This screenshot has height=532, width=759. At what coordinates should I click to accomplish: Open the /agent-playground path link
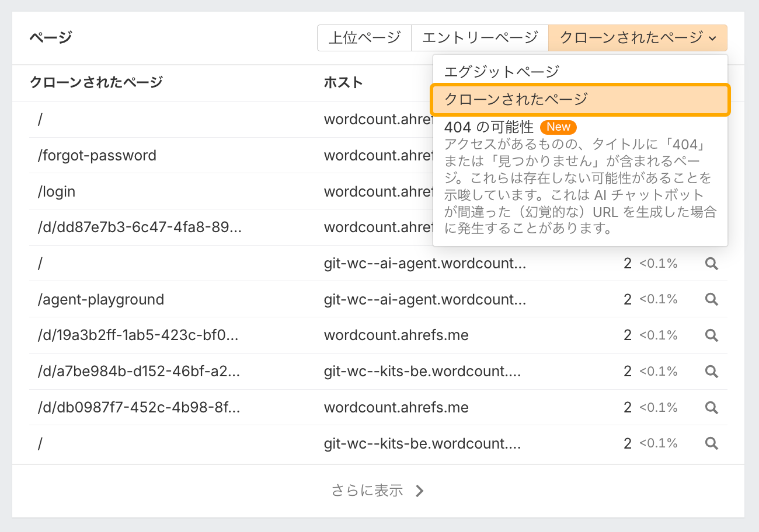tap(101, 300)
